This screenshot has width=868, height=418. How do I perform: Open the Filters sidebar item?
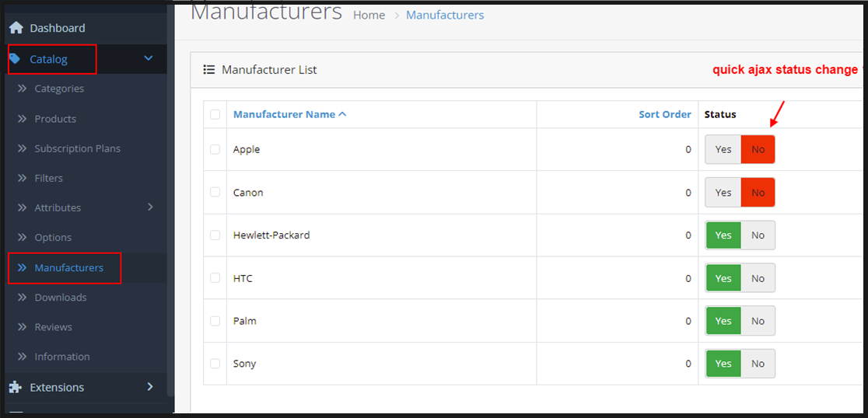point(48,178)
